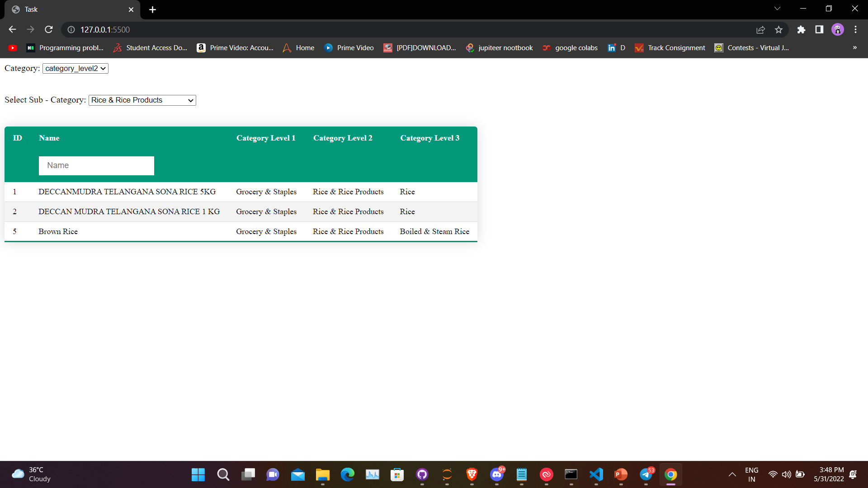The height and width of the screenshot is (488, 868).
Task: Open the Prime Video bookmark
Action: click(x=349, y=47)
